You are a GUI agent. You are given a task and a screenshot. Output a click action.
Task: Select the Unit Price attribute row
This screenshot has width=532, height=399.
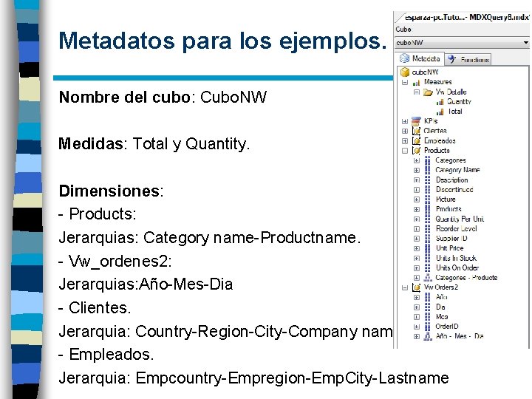pos(449,248)
